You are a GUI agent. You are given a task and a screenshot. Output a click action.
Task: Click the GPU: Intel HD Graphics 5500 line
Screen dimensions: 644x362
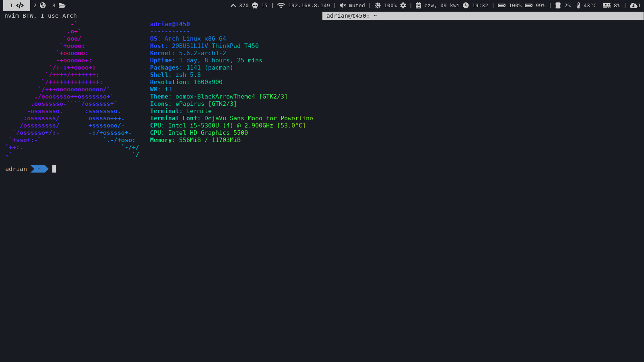click(199, 133)
